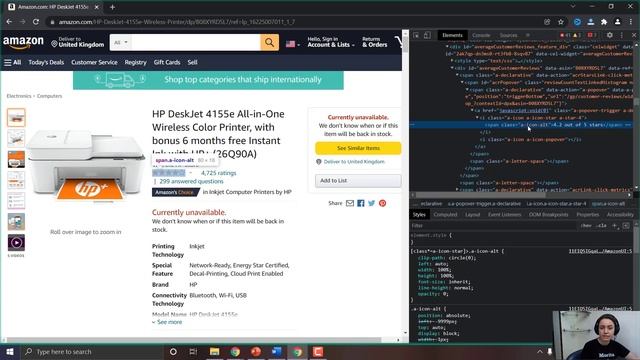Open the 299 answered questions link
Image resolution: width=640 pixels, height=360 pixels.
191,181
